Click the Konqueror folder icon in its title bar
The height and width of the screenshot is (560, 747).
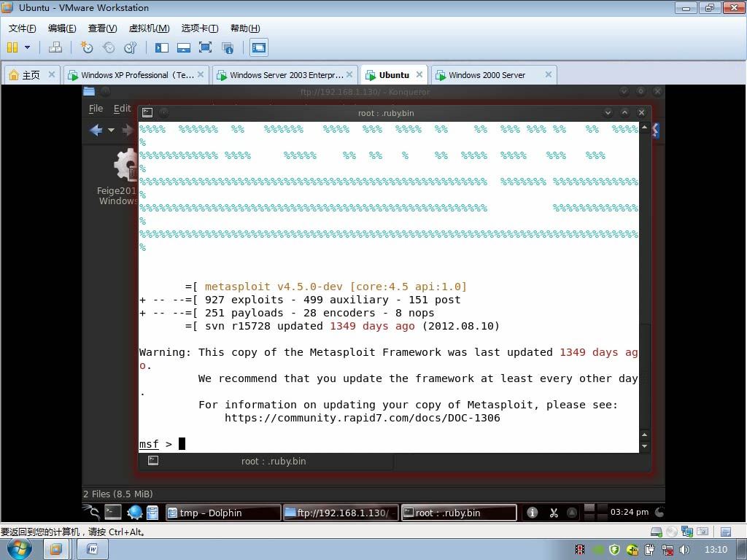[89, 91]
